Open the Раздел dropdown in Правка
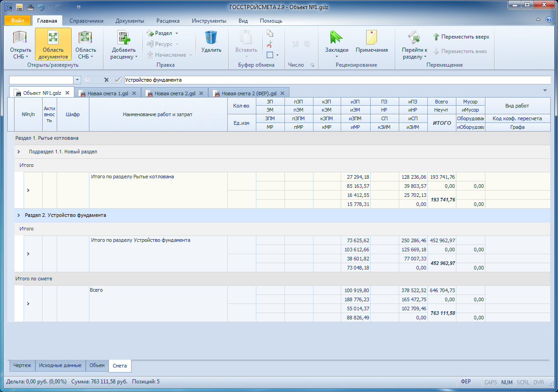The width and height of the screenshot is (558, 392). coord(162,33)
